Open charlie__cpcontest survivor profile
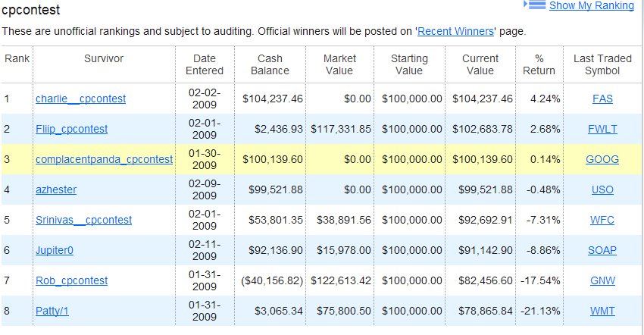The image size is (644, 335). point(80,99)
